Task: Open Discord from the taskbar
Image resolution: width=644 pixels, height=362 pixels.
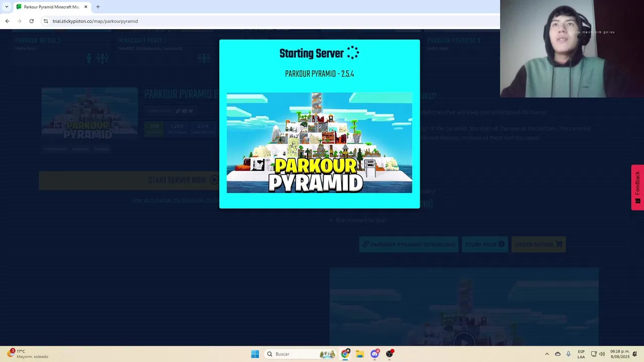Action: pos(374,354)
